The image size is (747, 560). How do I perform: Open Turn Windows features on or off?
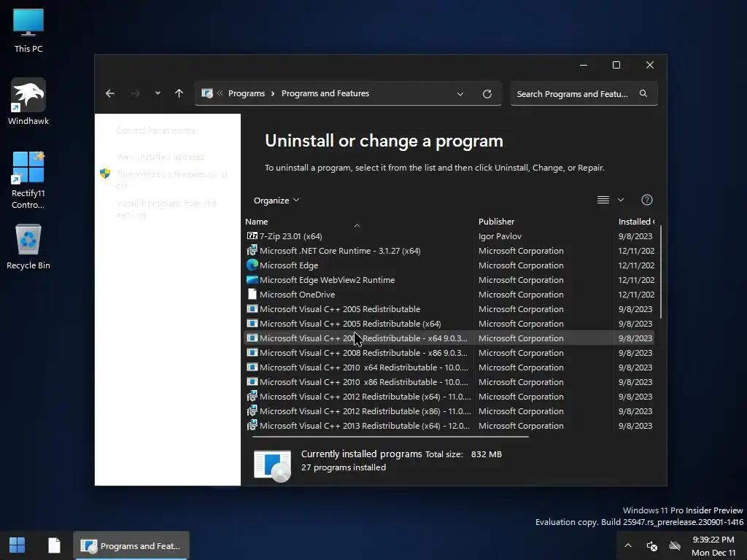[171, 179]
